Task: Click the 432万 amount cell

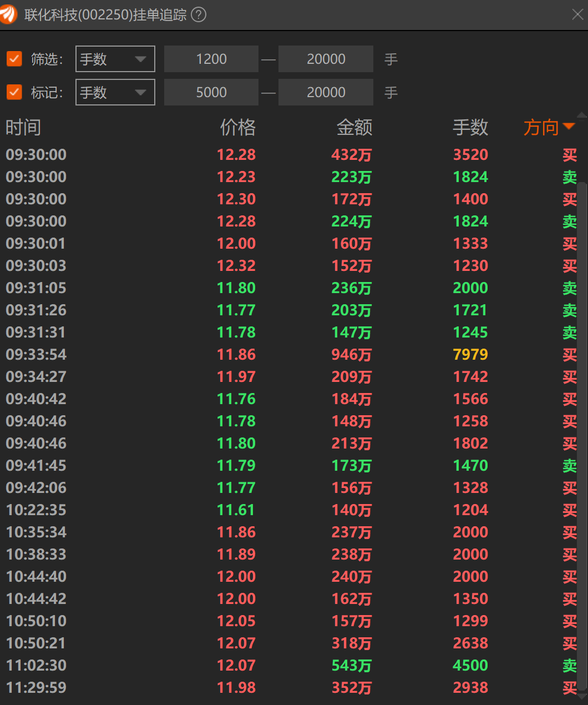Action: (x=352, y=154)
